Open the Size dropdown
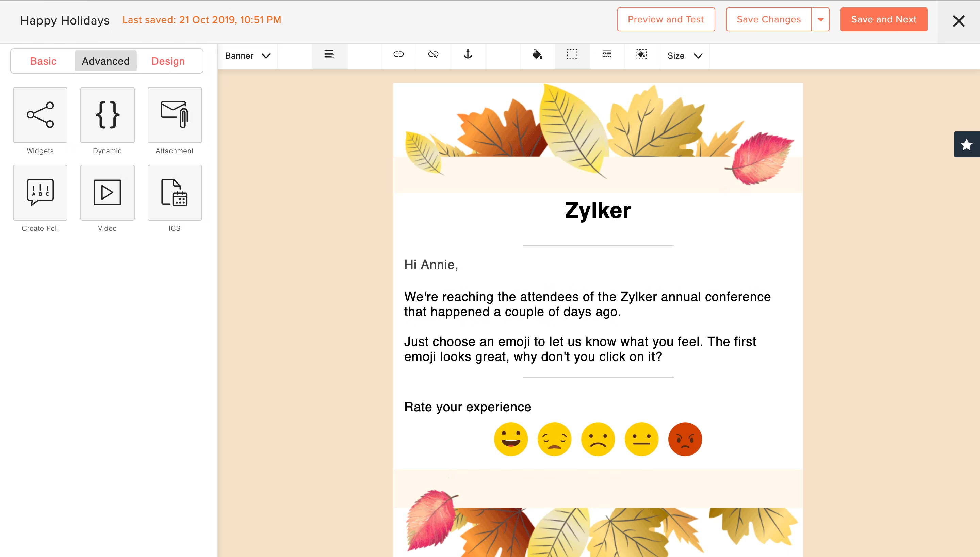The width and height of the screenshot is (980, 557). point(684,56)
